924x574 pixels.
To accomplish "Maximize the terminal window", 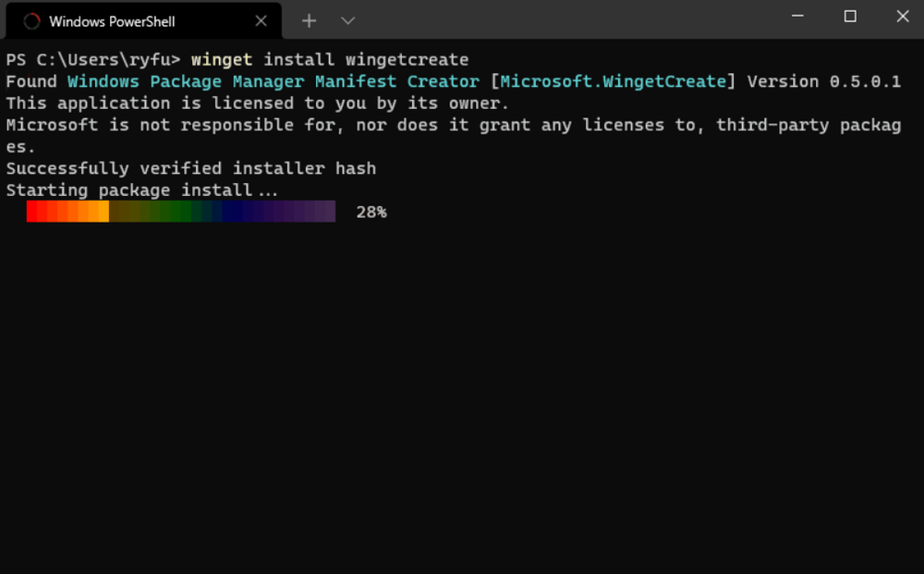I will 850,16.
